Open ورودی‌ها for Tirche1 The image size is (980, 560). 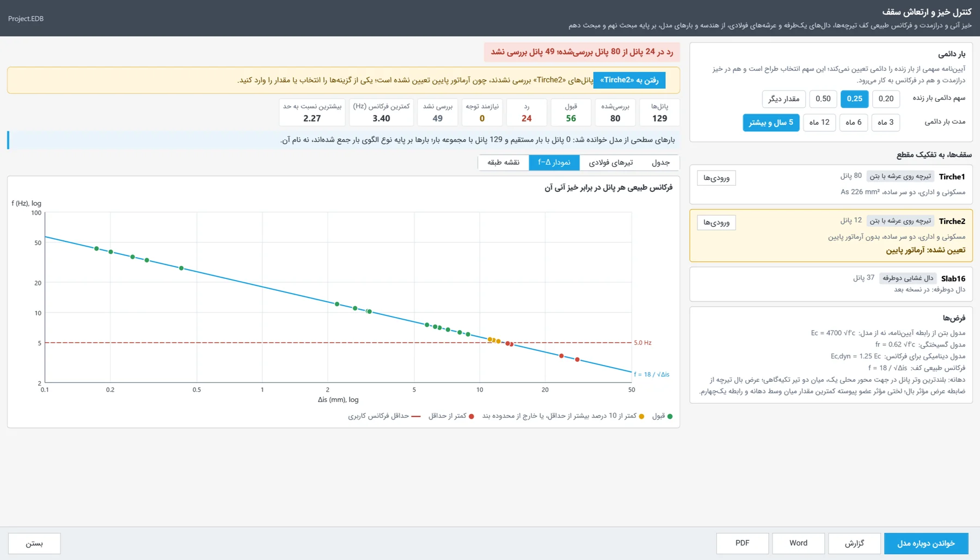[716, 178]
